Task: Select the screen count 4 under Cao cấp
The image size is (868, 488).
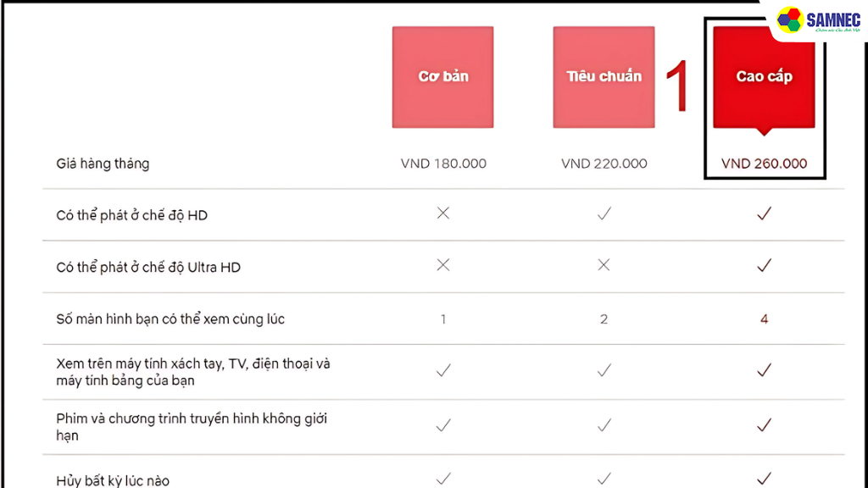Action: [x=764, y=319]
